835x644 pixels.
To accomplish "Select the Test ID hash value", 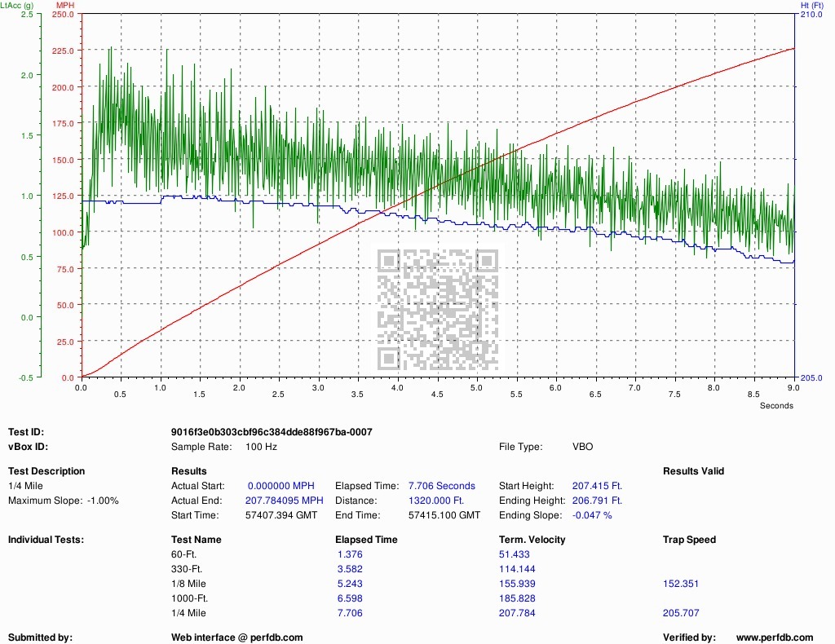I will pyautogui.click(x=272, y=432).
